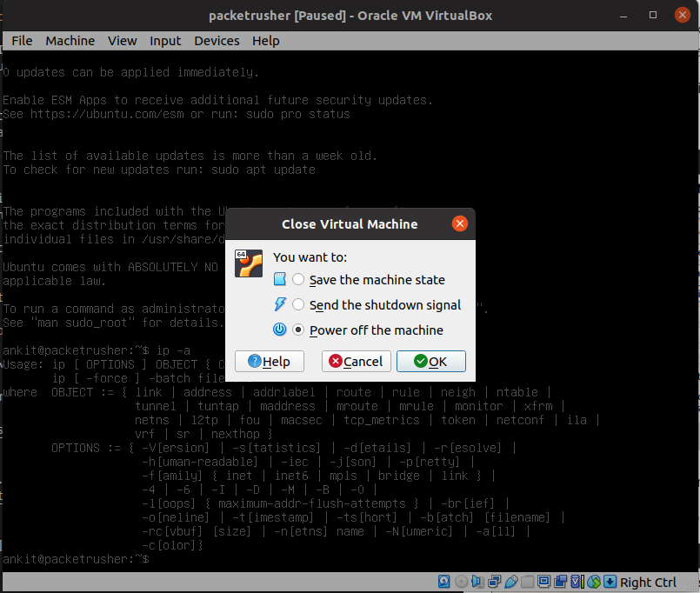The image size is (700, 593).
Task: Click the display settings status icon
Action: pos(544,582)
